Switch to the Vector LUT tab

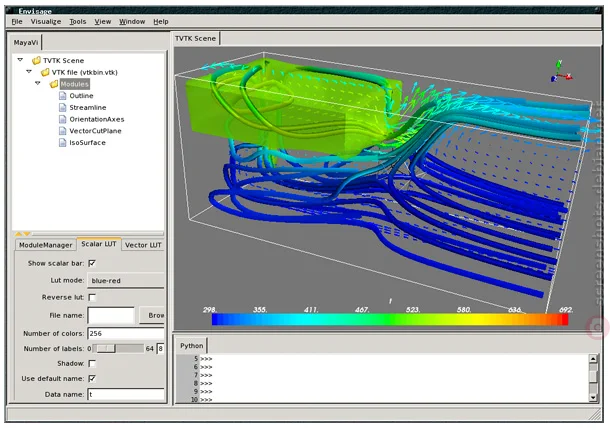(x=143, y=245)
